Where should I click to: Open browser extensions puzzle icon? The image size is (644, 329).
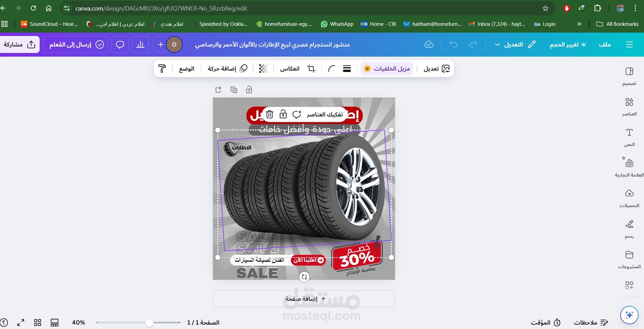click(x=598, y=8)
